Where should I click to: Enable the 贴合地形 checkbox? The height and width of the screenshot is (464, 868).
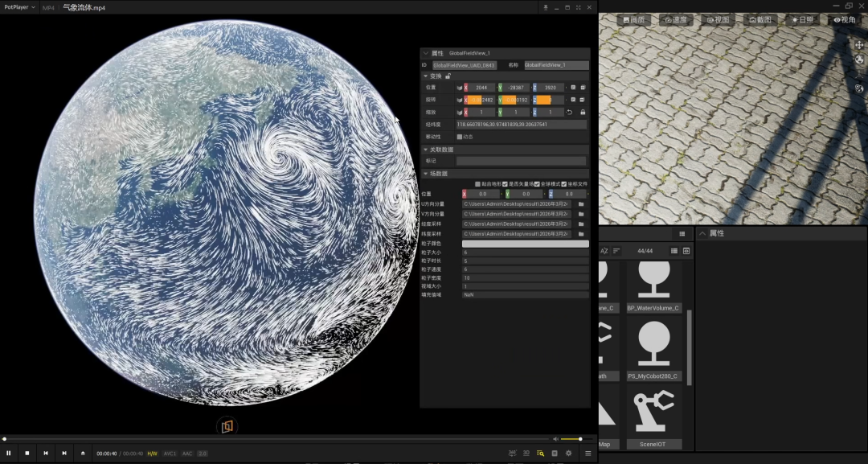click(477, 184)
